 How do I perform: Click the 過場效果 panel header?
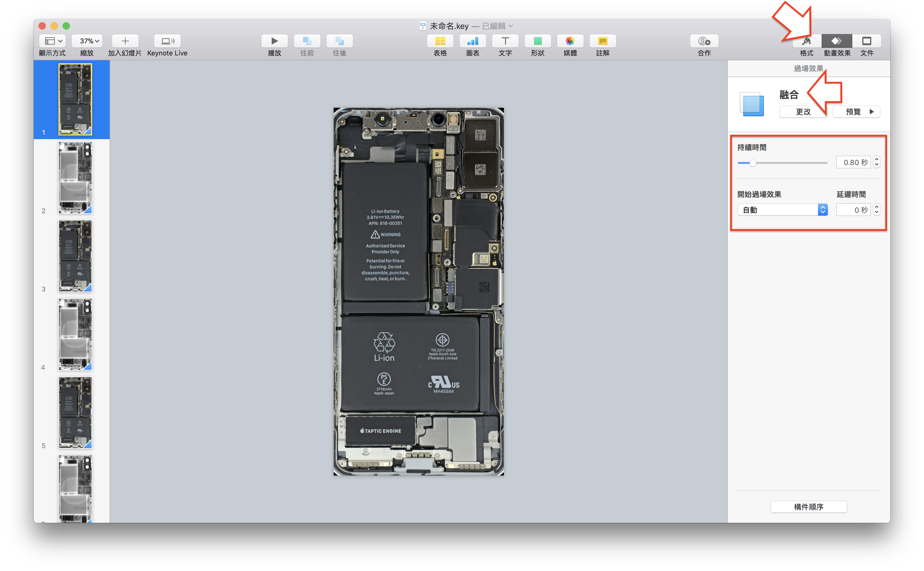(808, 68)
